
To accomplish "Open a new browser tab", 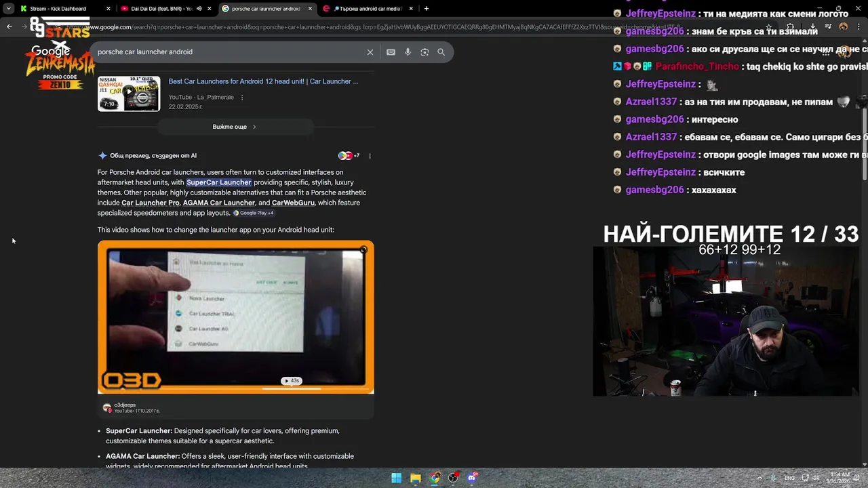I will point(427,9).
